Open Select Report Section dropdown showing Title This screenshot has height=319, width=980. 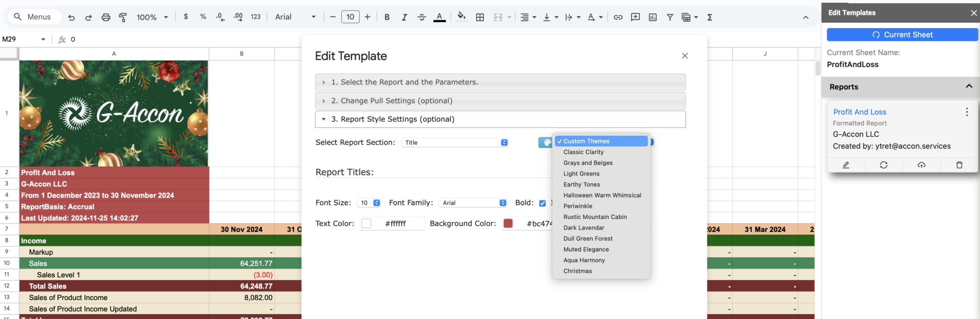point(455,143)
